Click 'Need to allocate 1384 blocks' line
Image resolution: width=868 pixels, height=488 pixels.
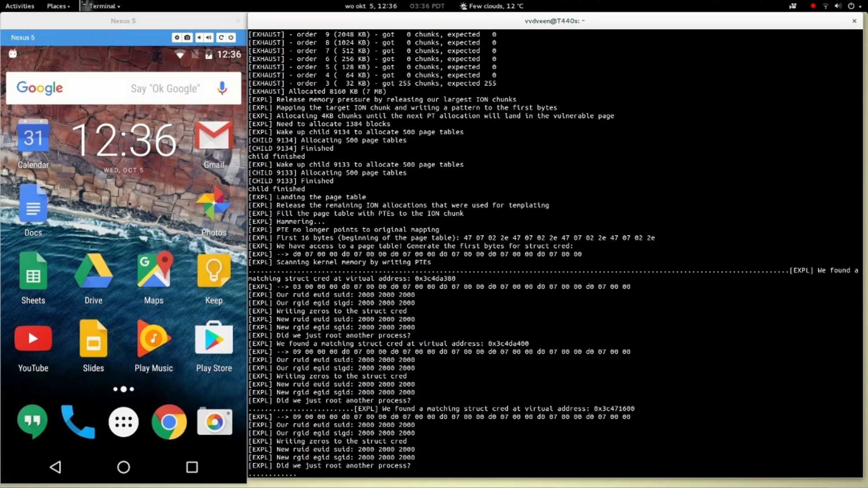click(319, 124)
